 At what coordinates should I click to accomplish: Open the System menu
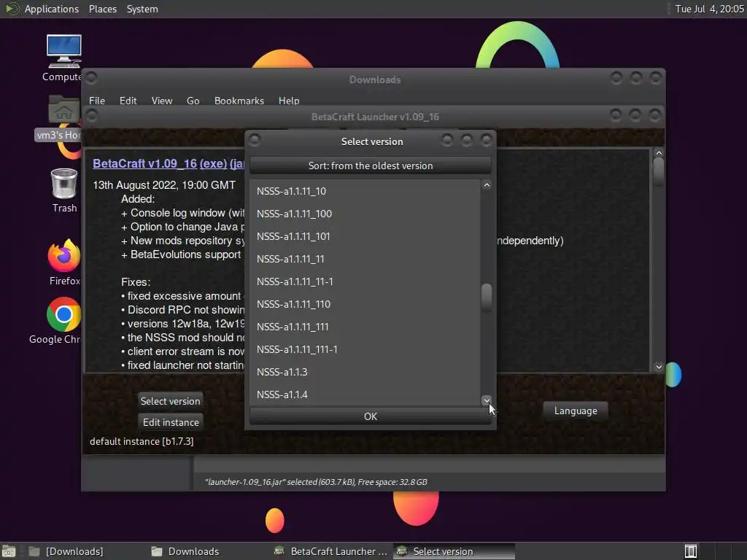(x=142, y=9)
